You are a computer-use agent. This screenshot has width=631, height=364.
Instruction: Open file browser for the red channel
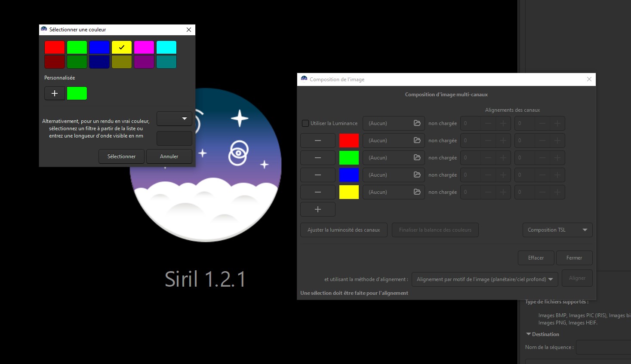pyautogui.click(x=417, y=141)
